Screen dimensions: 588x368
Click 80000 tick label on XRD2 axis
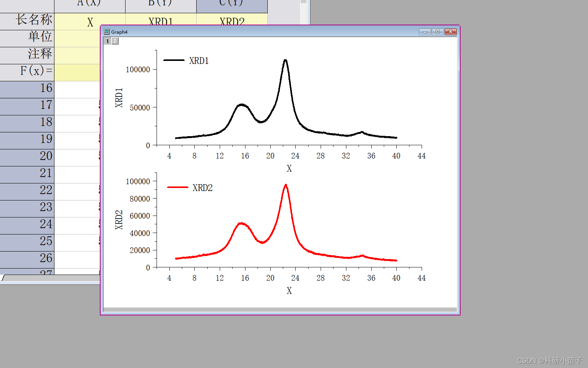tap(140, 199)
